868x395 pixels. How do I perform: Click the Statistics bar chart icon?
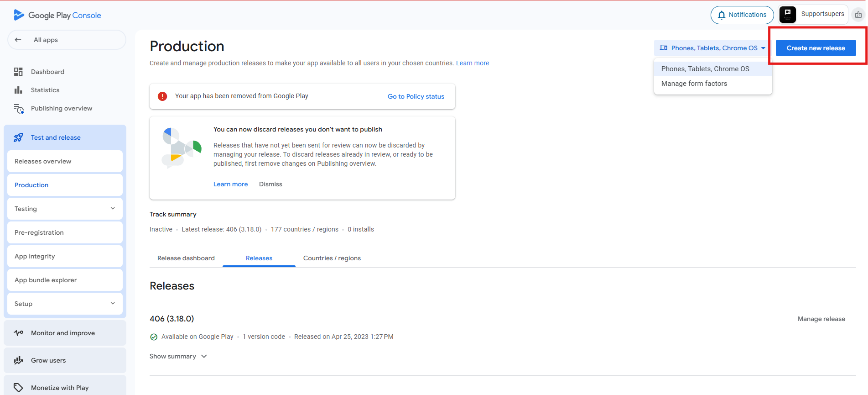[x=18, y=90]
